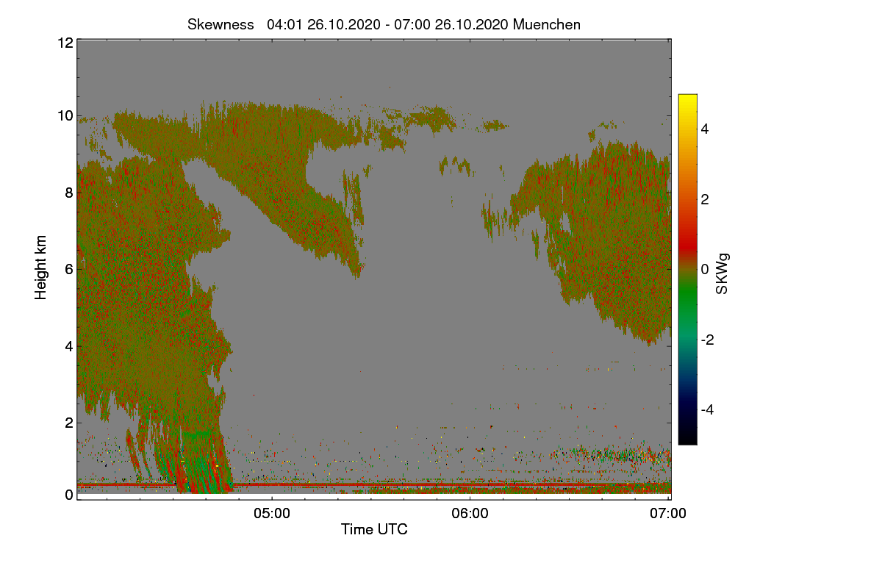Click the '05:00' time tick label

click(x=271, y=514)
